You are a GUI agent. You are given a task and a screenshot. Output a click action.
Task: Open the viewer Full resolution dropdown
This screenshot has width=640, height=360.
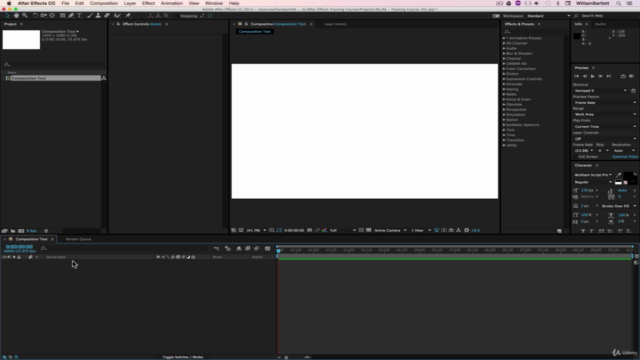tap(342, 230)
